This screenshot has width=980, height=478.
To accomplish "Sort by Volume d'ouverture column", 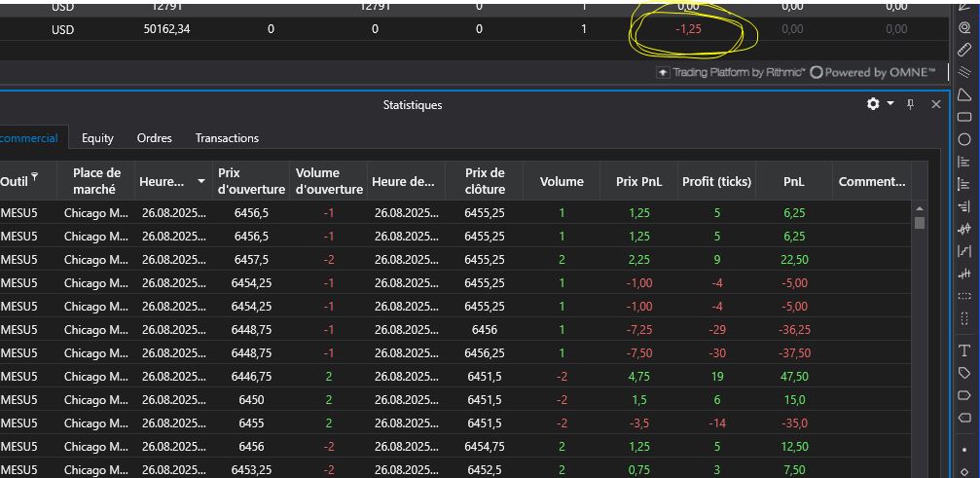I will [328, 180].
